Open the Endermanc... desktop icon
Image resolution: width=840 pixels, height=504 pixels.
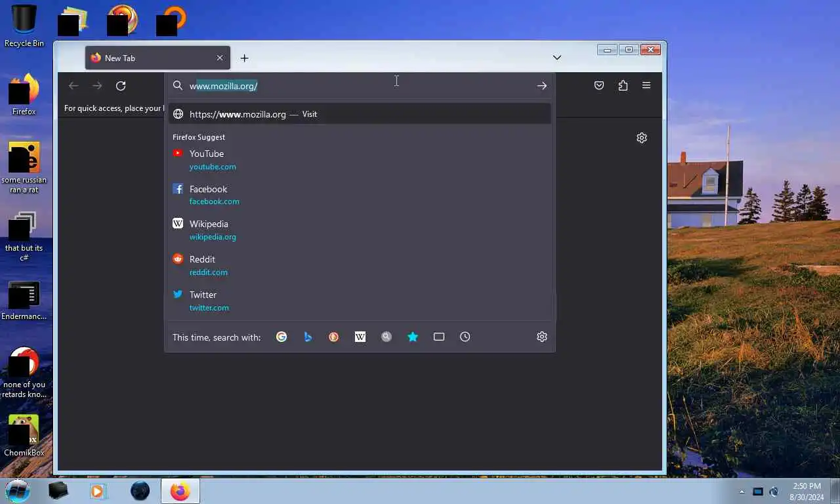tap(24, 301)
